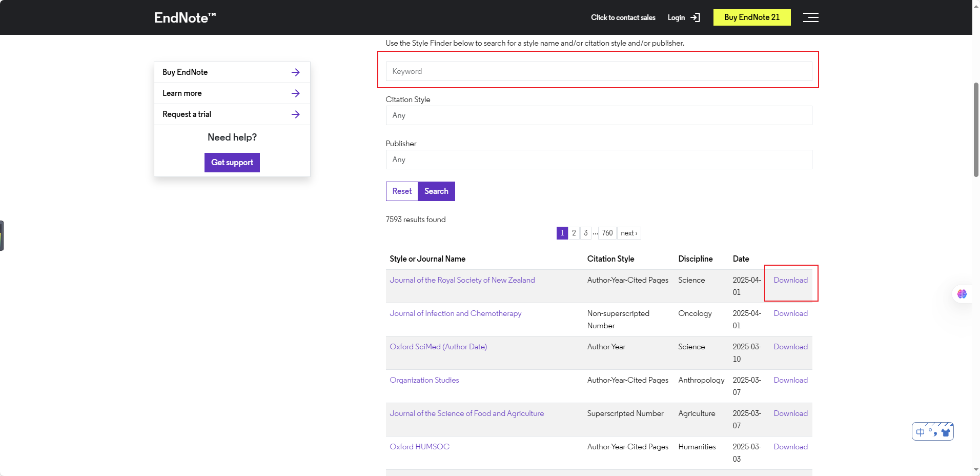Click Buy EndNote 21 button
Viewport: 980px width, 476px height.
(752, 17)
